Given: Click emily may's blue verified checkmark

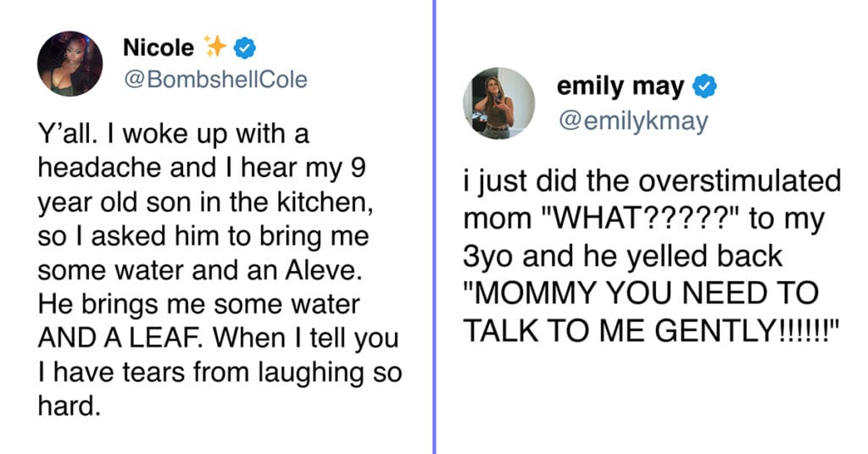Looking at the screenshot, I should [704, 86].
